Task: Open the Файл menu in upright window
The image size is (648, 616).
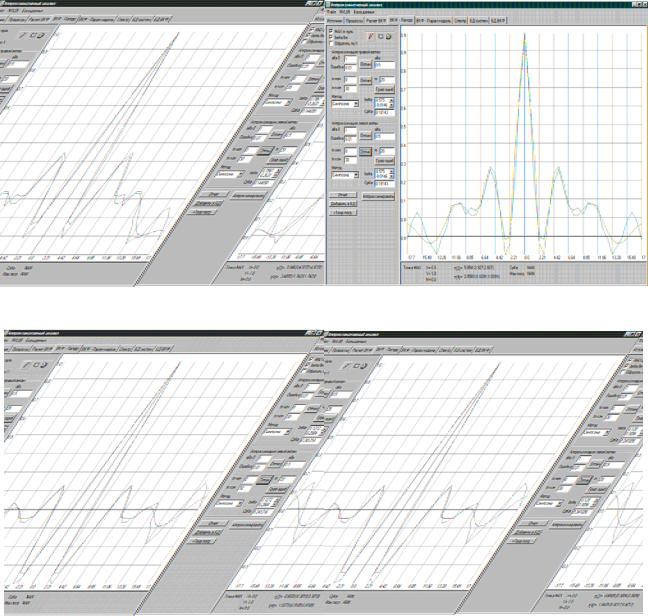Action: pos(331,12)
